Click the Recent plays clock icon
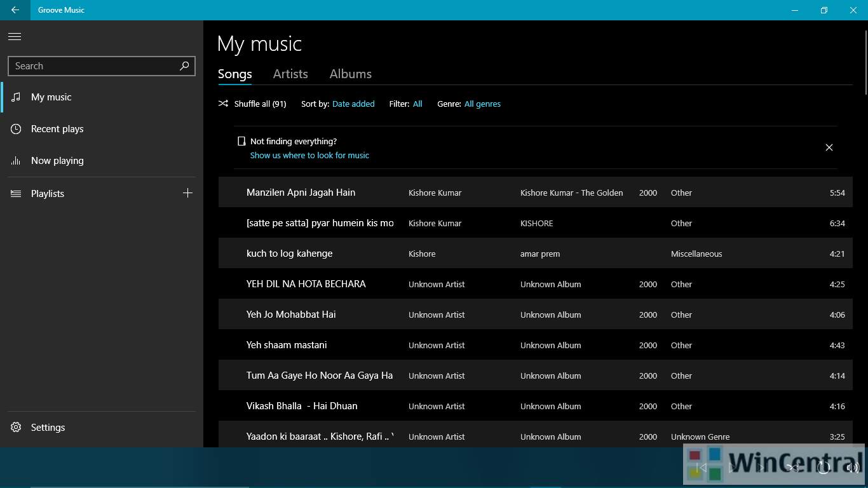Screen dimensions: 868x488 [16, 129]
